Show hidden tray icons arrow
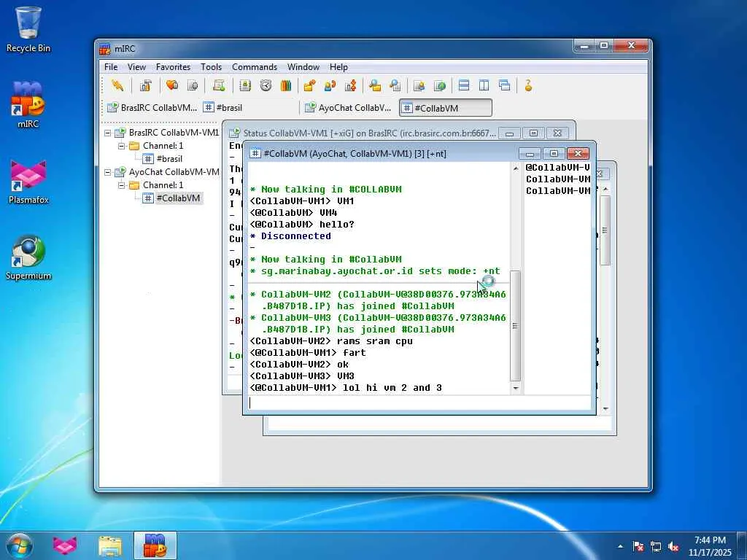This screenshot has height=560, width=747. pyautogui.click(x=620, y=546)
